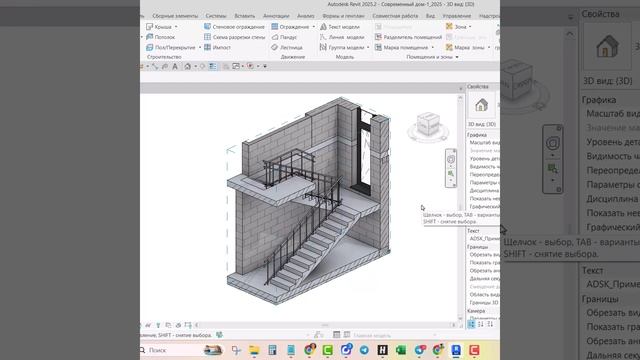Start the Ограждение railing tool
This screenshot has height=360, width=640.
[290, 27]
